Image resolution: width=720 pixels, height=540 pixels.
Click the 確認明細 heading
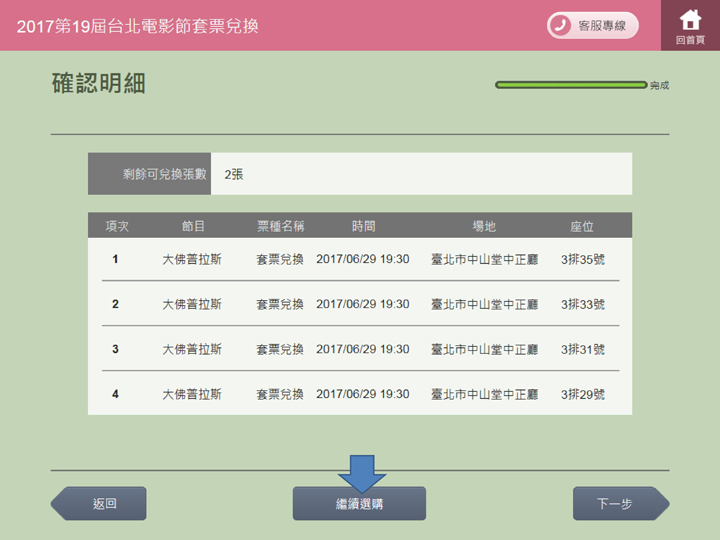(x=98, y=83)
